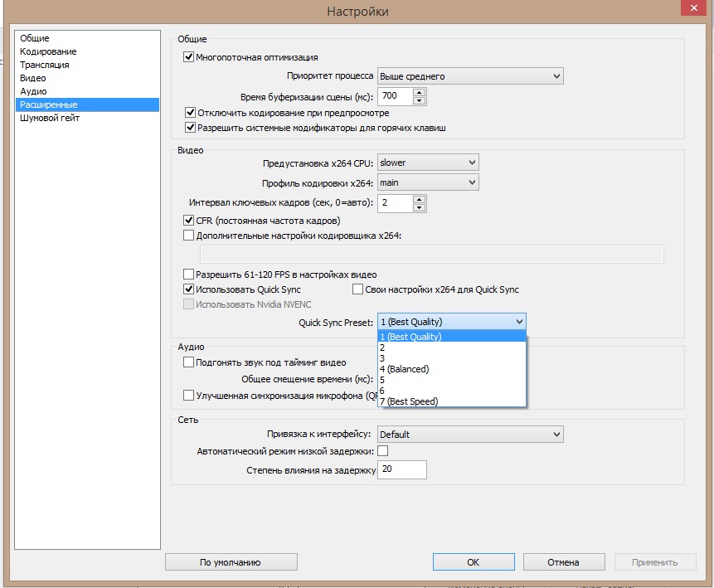Click the OK button
Screen dimensions: 714x588
click(x=473, y=562)
